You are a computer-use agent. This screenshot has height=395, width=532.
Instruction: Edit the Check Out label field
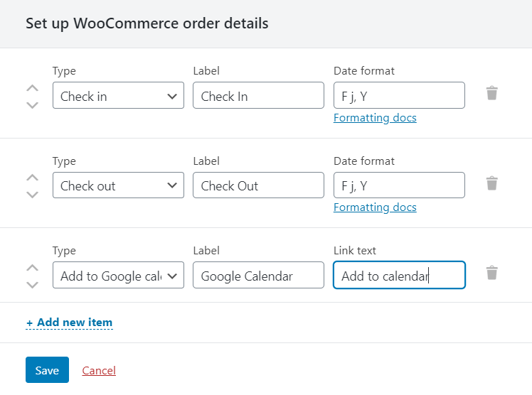(x=258, y=185)
